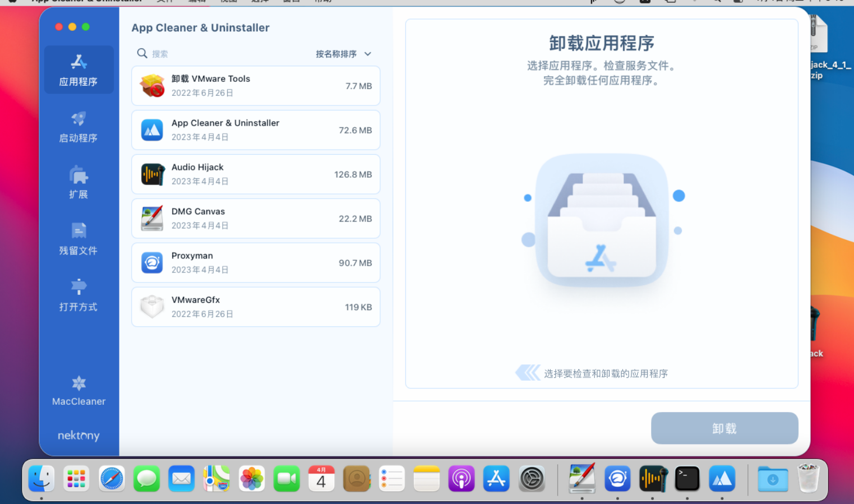Click the 卸载 uninstall button

click(x=724, y=428)
